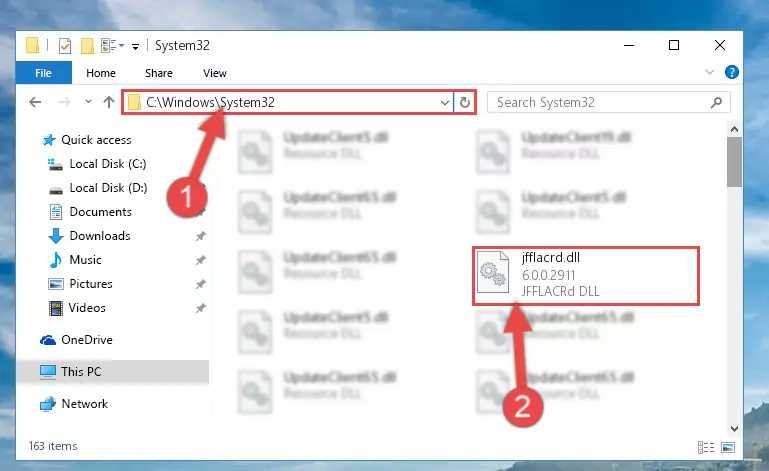Image resolution: width=769 pixels, height=471 pixels.
Task: Click the 163 items status text
Action: 53,446
